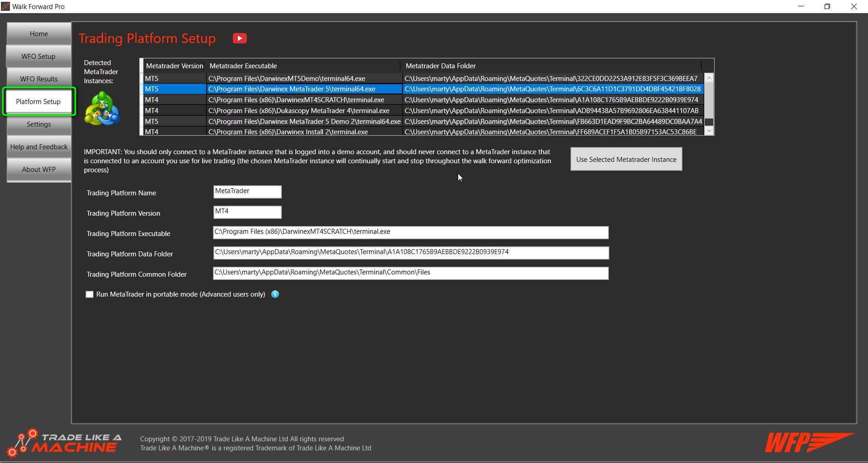
Task: Play the YouTube tutorial video icon
Action: click(240, 38)
